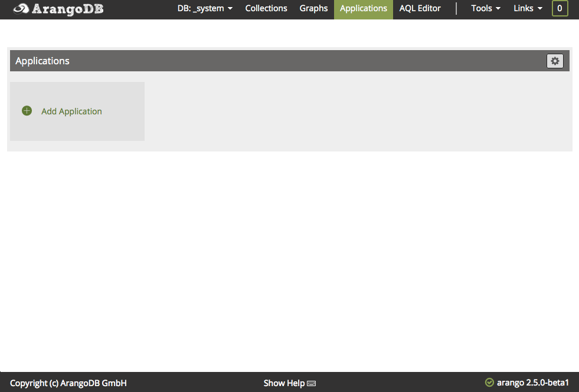Expand the DB: _system database dropdown
This screenshot has width=579, height=392.
tap(205, 8)
